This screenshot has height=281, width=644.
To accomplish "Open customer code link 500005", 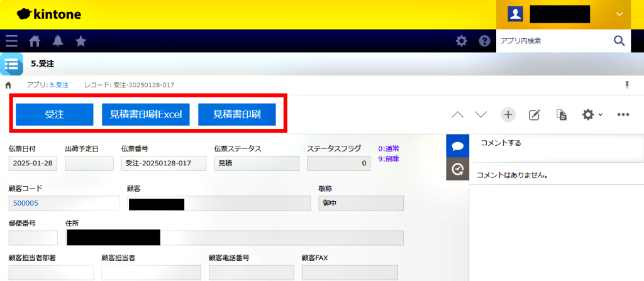I will (26, 203).
